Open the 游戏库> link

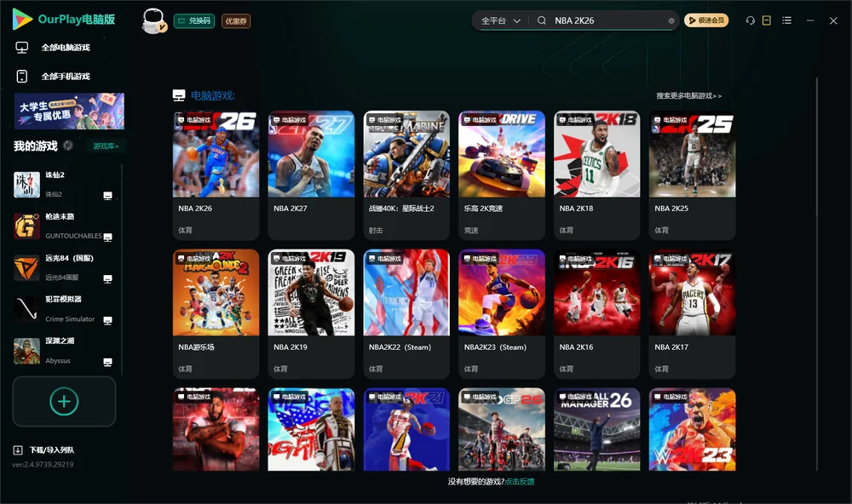pyautogui.click(x=106, y=146)
